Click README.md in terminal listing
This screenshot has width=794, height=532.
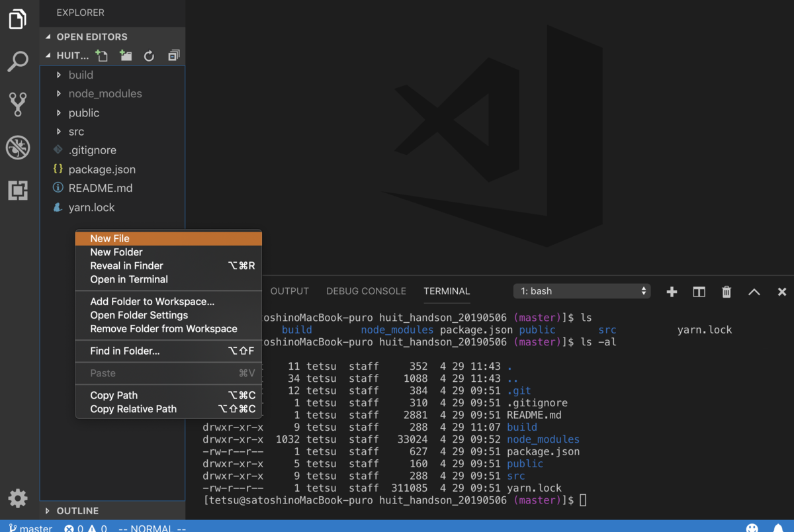[534, 415]
